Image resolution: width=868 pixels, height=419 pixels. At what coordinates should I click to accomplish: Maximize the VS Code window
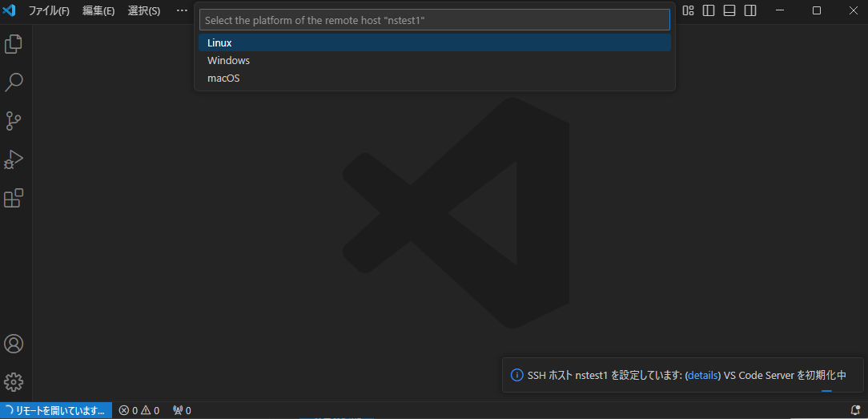(x=817, y=10)
